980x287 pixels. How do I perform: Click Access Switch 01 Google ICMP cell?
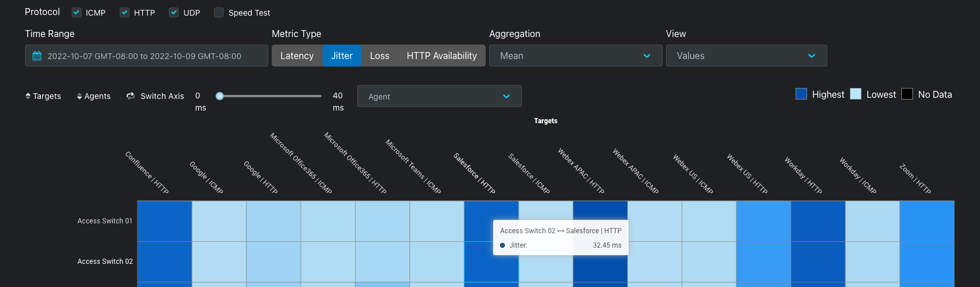[219, 221]
